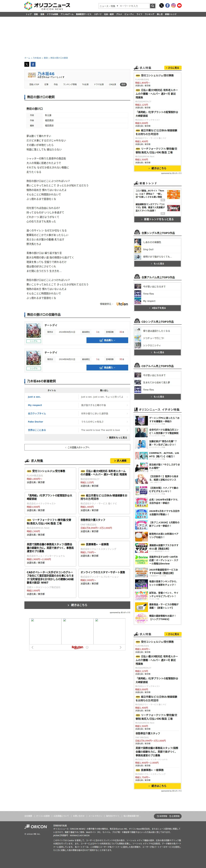206x868 pixels.
Task: Switch to the ドラマ出演 artist tab
Action: click(x=99, y=85)
